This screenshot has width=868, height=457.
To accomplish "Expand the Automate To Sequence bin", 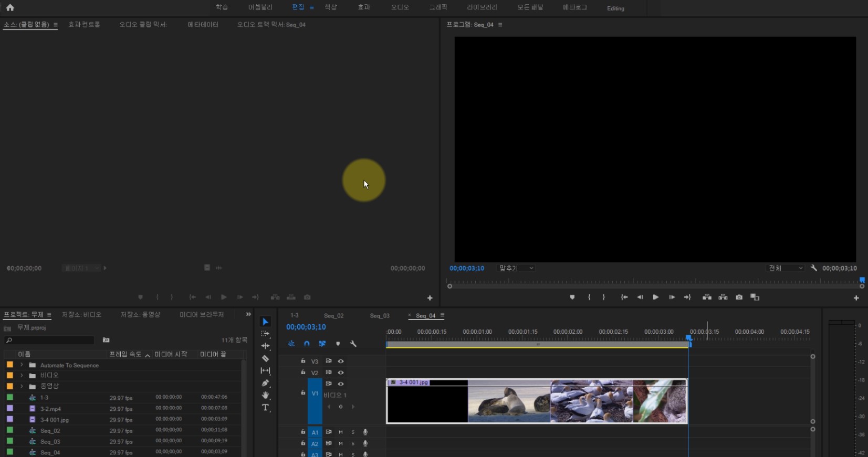I will [22, 365].
